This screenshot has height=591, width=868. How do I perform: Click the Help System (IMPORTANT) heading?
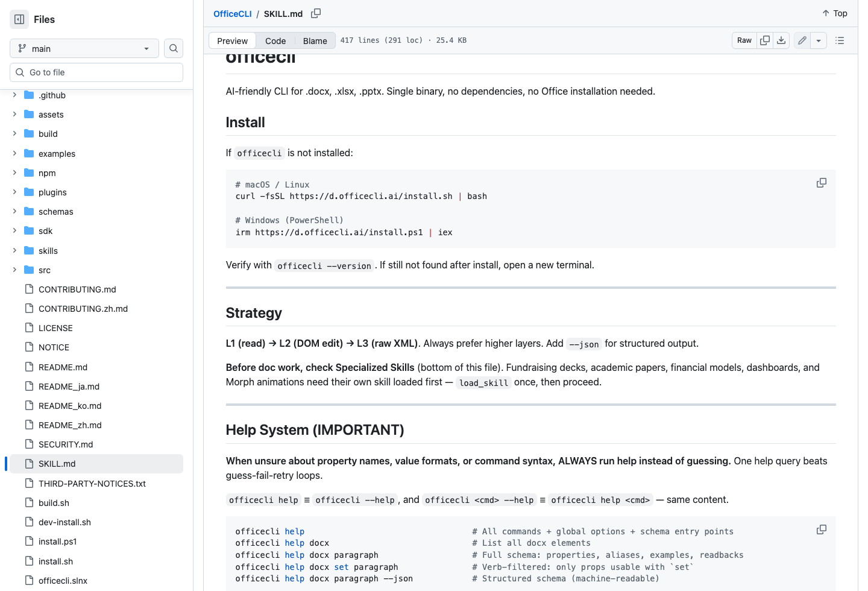[x=315, y=430]
